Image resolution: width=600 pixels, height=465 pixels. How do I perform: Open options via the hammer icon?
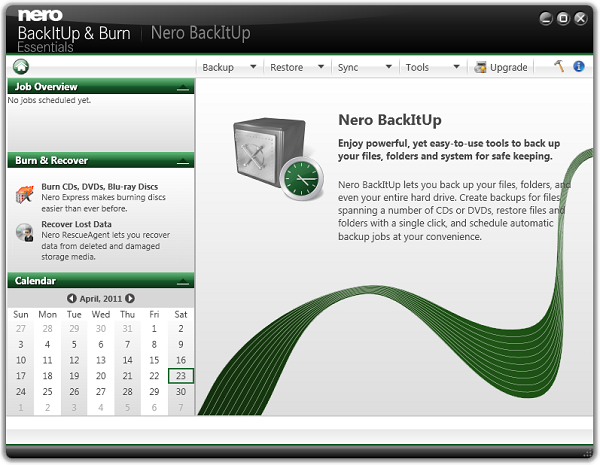(x=559, y=66)
